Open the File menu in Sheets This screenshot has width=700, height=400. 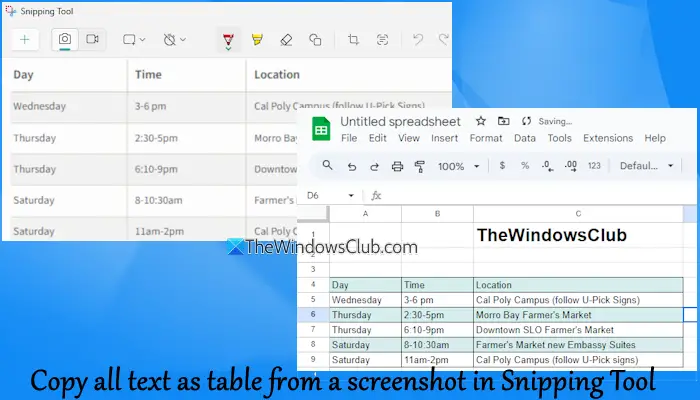(x=349, y=138)
